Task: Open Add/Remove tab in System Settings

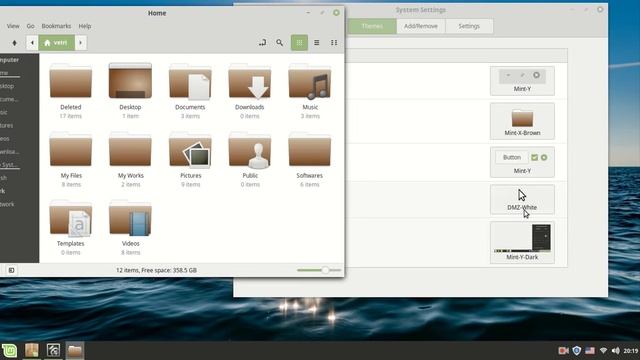Action: tap(421, 26)
